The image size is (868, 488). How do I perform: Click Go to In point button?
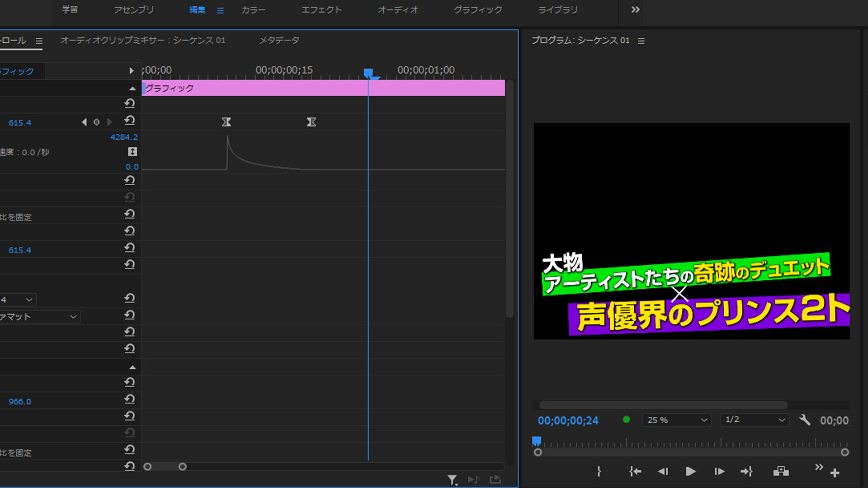(x=635, y=472)
